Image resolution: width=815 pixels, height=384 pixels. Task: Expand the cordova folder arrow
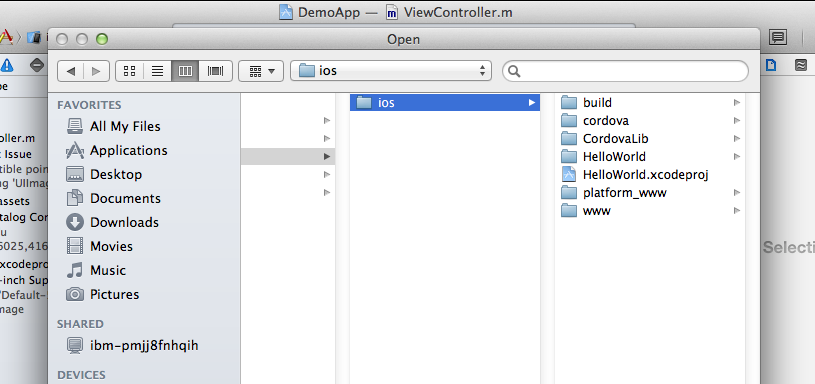(736, 121)
